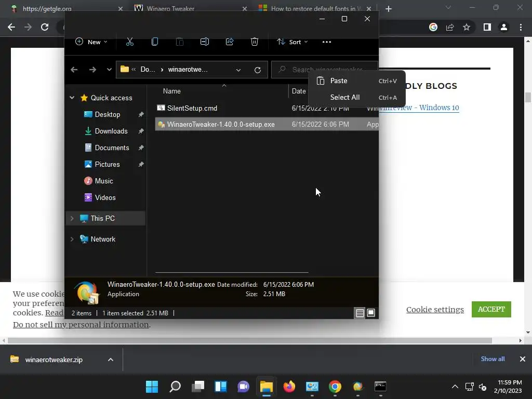Open the New item dropdown
The image size is (532, 399).
(x=91, y=42)
